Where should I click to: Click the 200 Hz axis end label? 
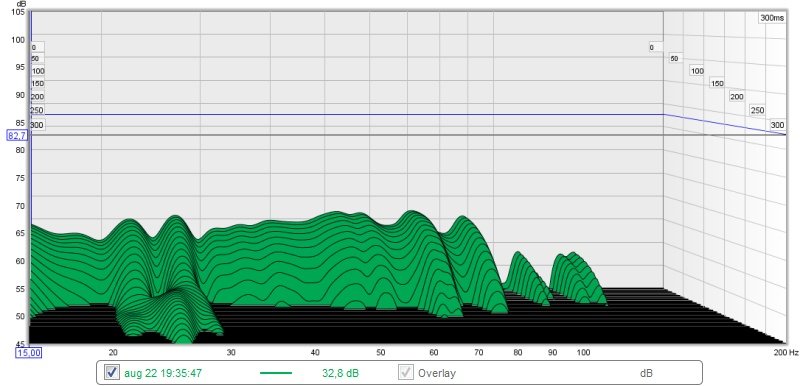point(786,352)
